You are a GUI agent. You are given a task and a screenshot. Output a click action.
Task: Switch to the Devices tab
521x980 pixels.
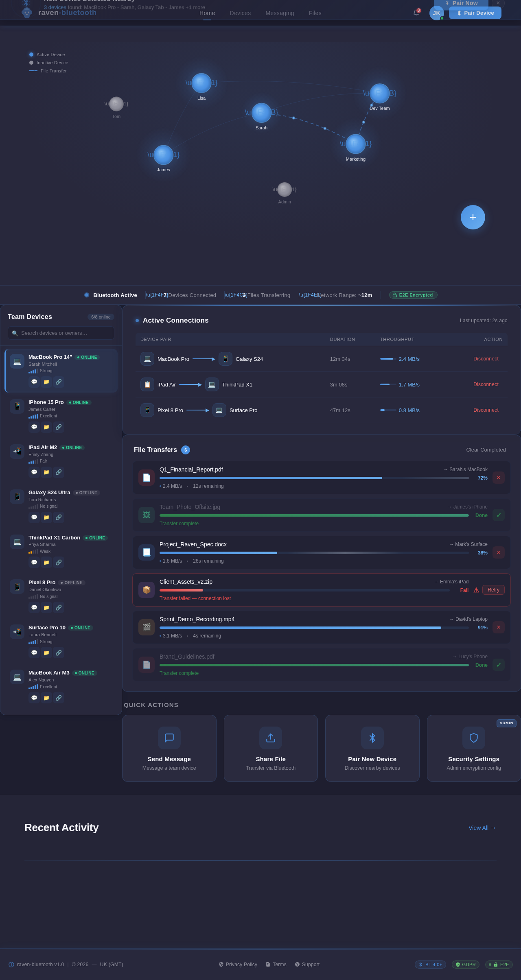[x=240, y=13]
